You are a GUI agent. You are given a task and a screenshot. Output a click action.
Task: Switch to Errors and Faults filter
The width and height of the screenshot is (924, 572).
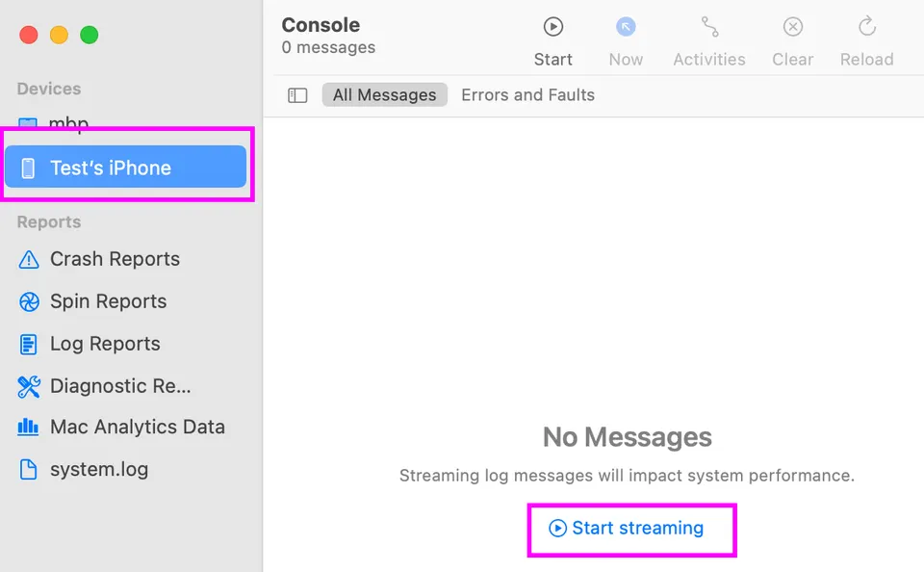point(527,95)
